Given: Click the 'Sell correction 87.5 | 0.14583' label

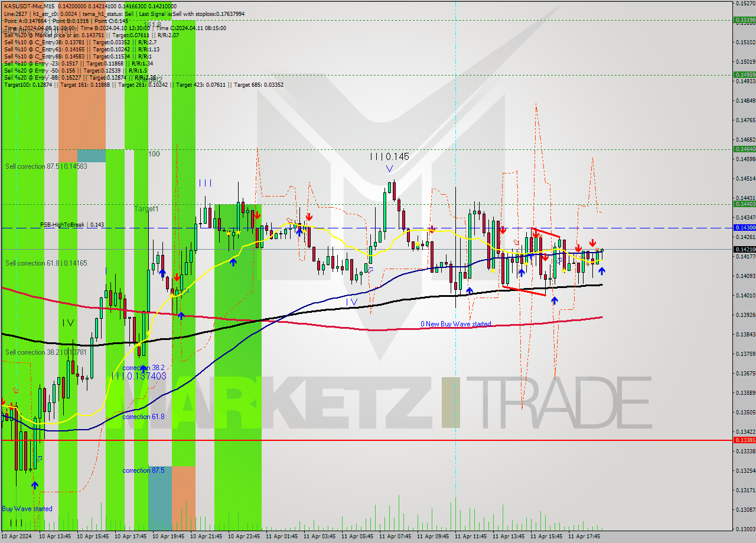Looking at the screenshot, I should pos(46,166).
